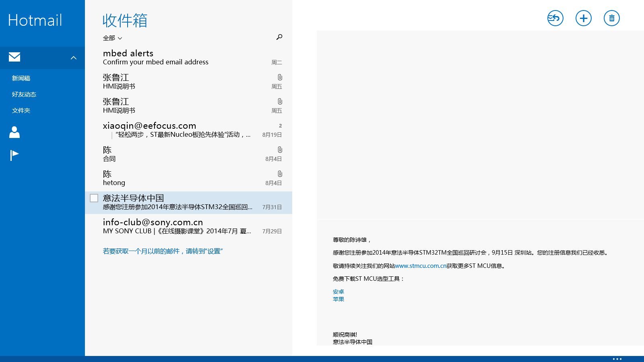This screenshot has height=362, width=644.
Task: Click the 苹果 download link
Action: [339, 299]
